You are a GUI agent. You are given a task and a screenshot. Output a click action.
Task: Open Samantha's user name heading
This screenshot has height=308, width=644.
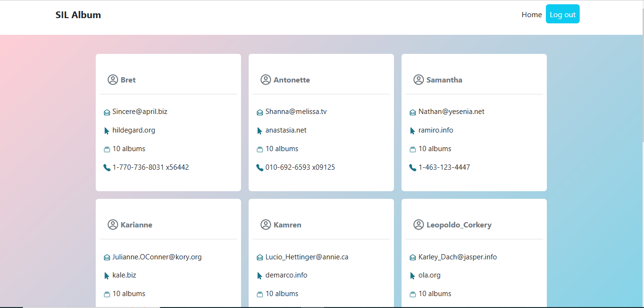click(444, 80)
